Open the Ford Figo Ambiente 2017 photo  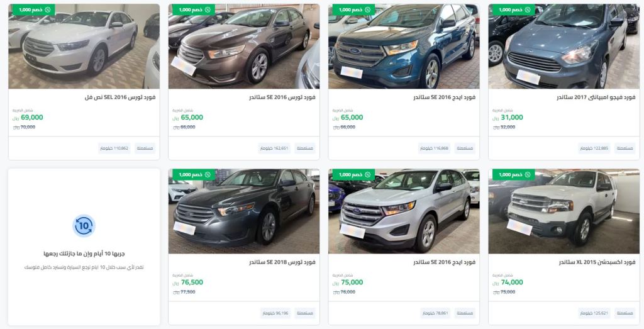(564, 47)
